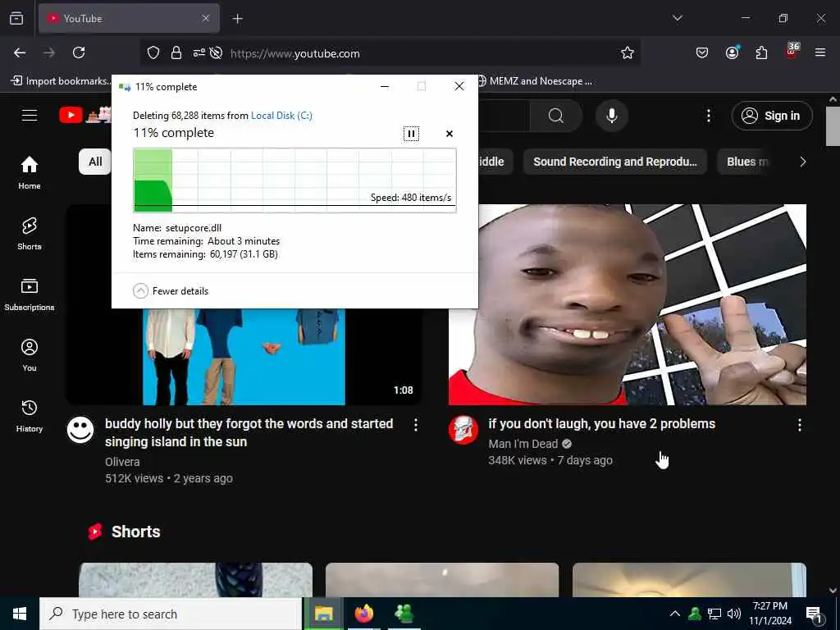Open buddy holly video title
The height and width of the screenshot is (630, 840).
point(249,432)
